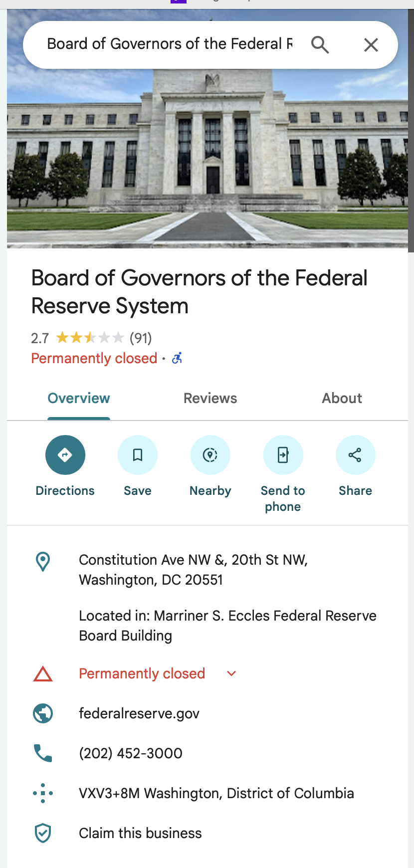The width and height of the screenshot is (414, 868).
Task: Click the address location pin icon
Action: click(x=43, y=562)
